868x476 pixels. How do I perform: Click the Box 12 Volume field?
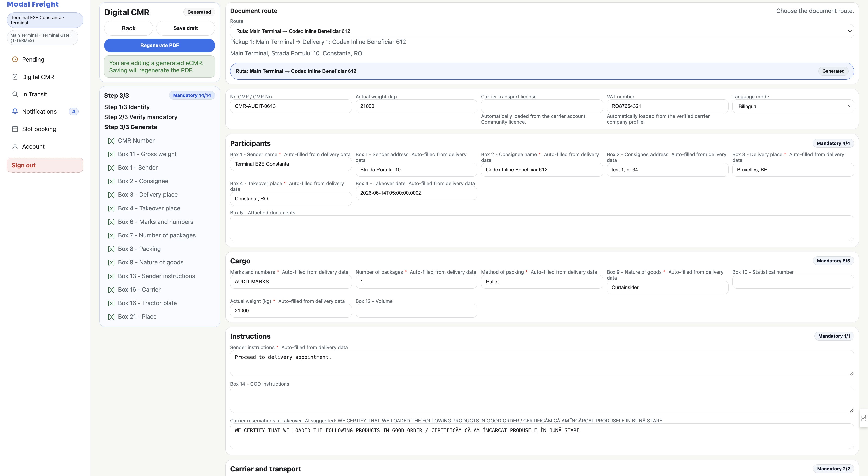tap(416, 311)
